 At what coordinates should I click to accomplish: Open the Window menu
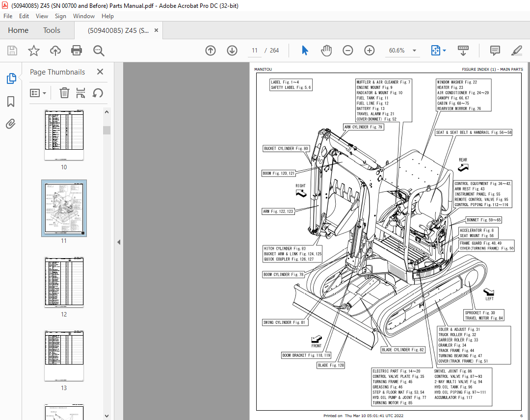[84, 16]
